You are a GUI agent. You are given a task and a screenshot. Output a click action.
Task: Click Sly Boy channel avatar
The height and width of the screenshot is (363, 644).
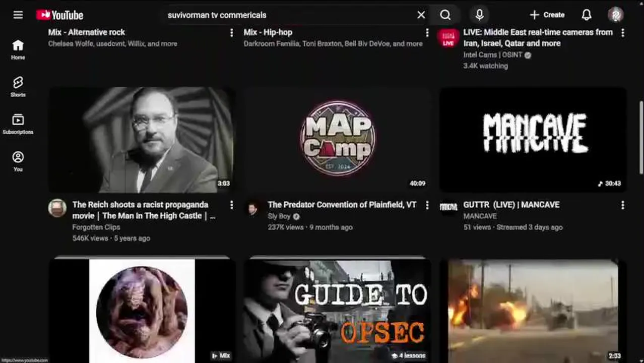[253, 208]
